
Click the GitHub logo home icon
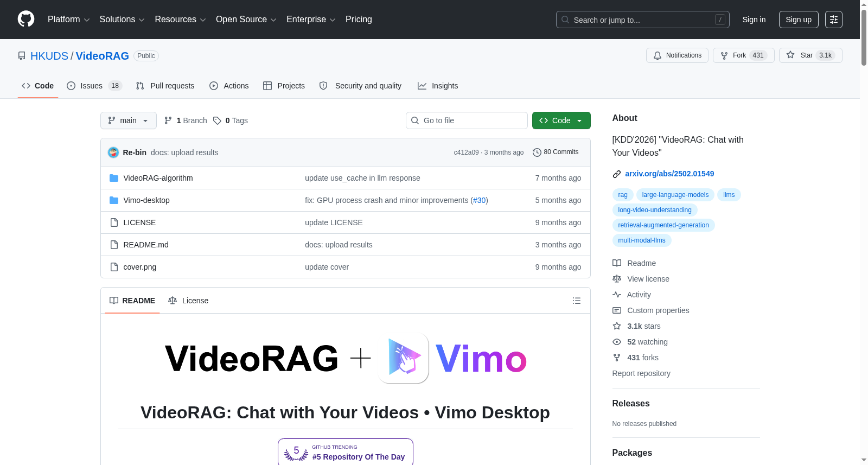pos(26,20)
